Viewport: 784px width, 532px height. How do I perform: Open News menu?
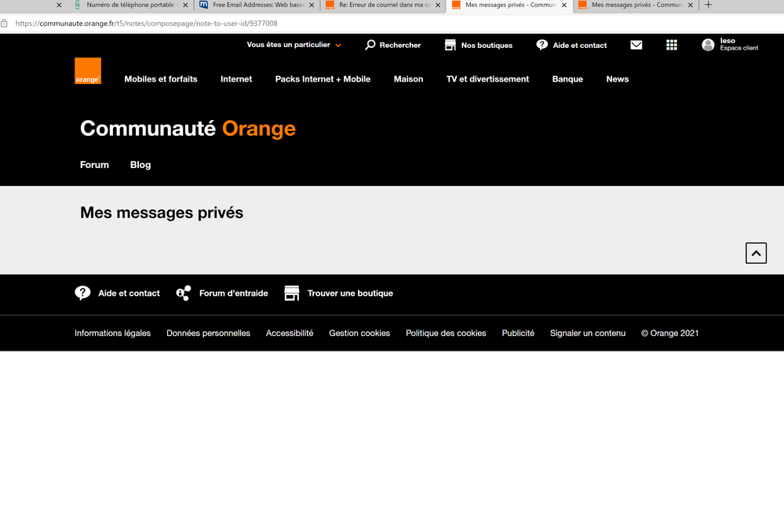click(x=618, y=79)
